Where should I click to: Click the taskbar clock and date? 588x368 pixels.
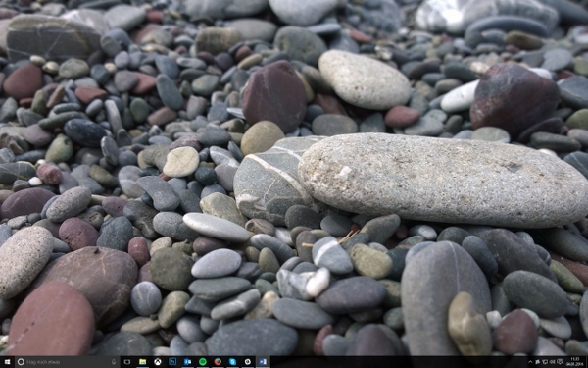pyautogui.click(x=575, y=362)
